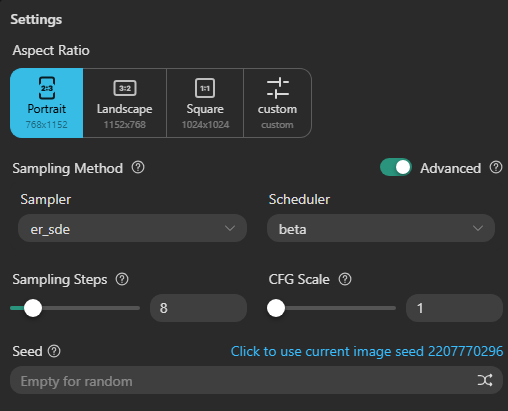This screenshot has height=411, width=508.
Task: Click the Sampling Method help icon
Action: [x=138, y=167]
